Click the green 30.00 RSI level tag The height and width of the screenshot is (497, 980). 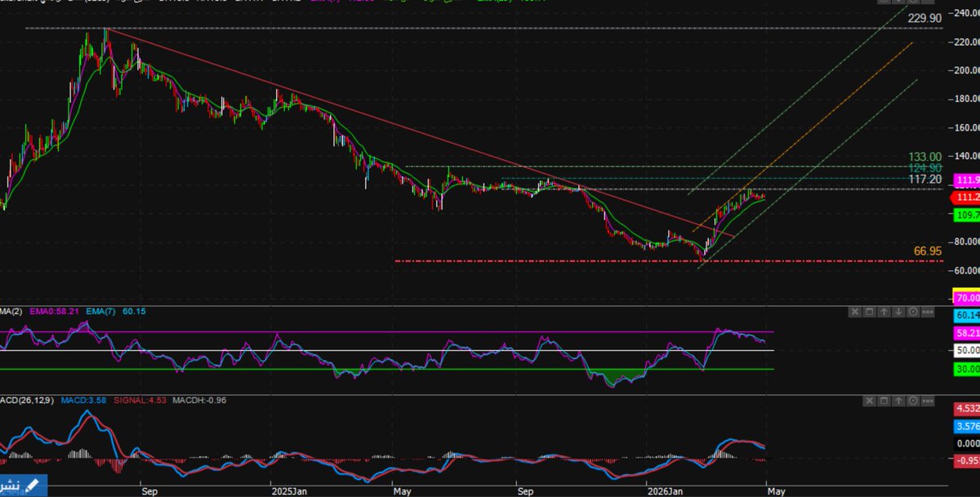(x=967, y=369)
